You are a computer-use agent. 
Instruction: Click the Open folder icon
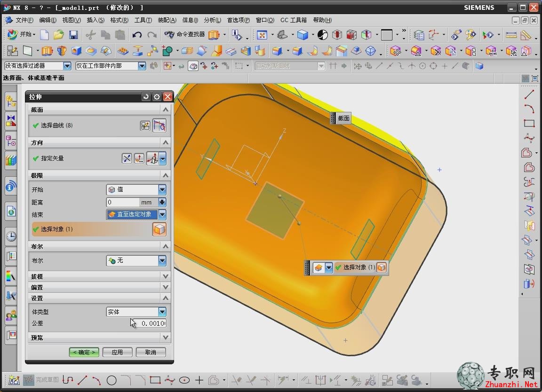click(x=59, y=34)
